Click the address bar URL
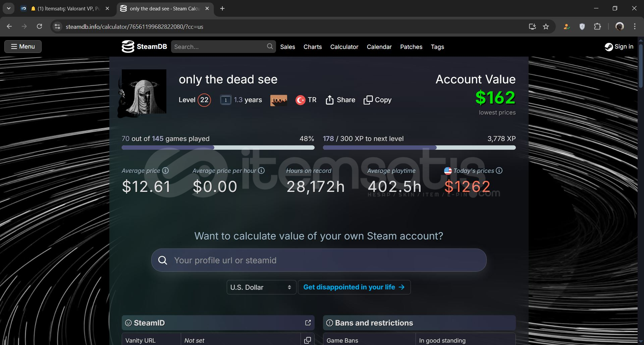Image resolution: width=644 pixels, height=345 pixels. tap(135, 27)
